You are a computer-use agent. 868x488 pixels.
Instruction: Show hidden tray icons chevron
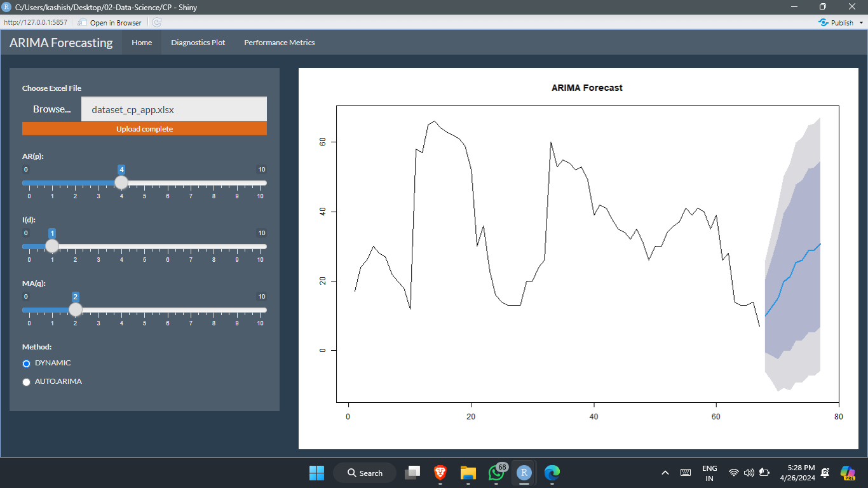[665, 473]
